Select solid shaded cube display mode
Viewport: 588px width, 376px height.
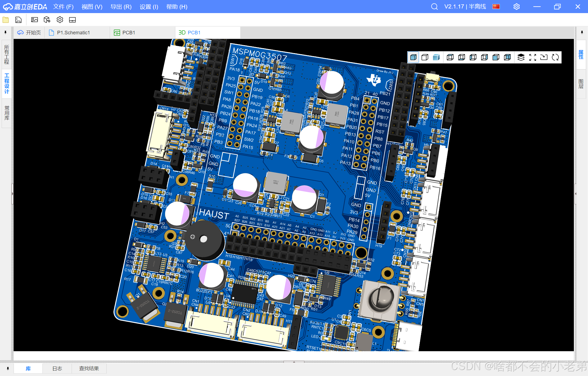pyautogui.click(x=413, y=57)
